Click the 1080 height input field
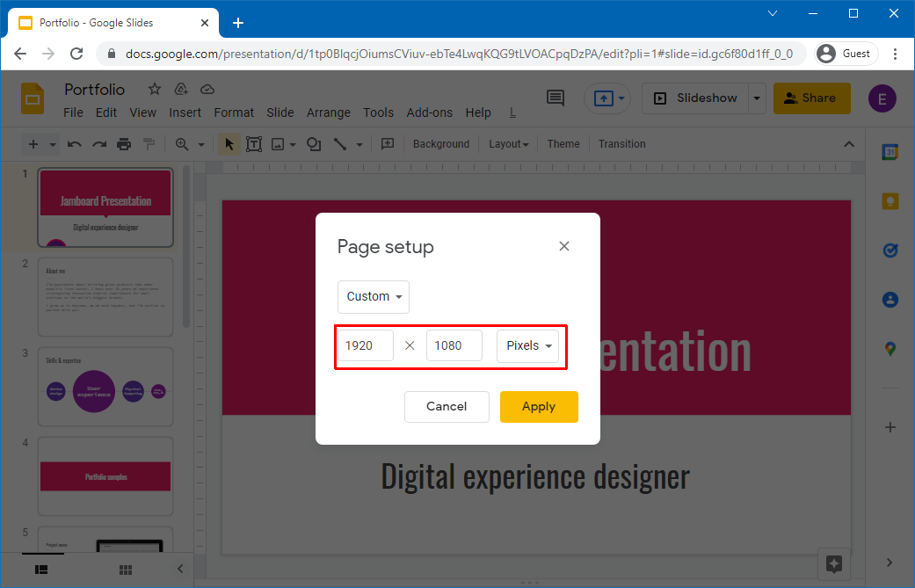The height and width of the screenshot is (588, 915). (454, 345)
